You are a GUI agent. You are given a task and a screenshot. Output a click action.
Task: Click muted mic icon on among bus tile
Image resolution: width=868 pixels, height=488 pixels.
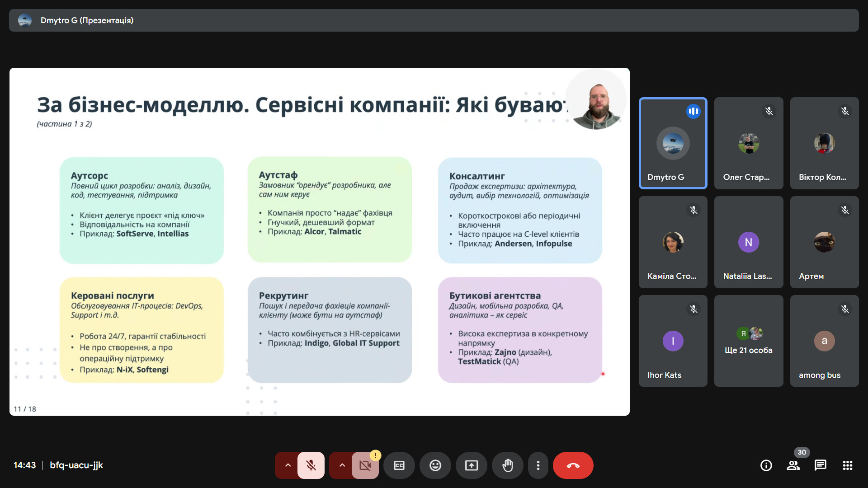pyautogui.click(x=845, y=309)
